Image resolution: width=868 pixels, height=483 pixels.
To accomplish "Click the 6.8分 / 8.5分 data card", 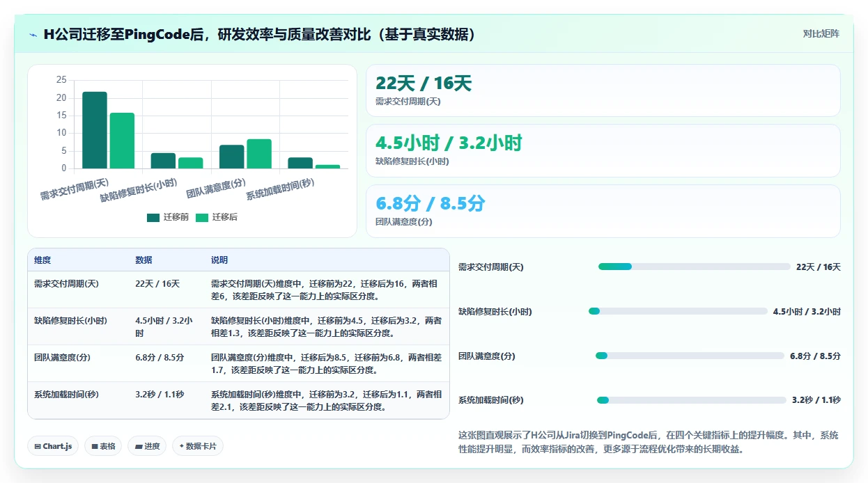I will [x=603, y=211].
